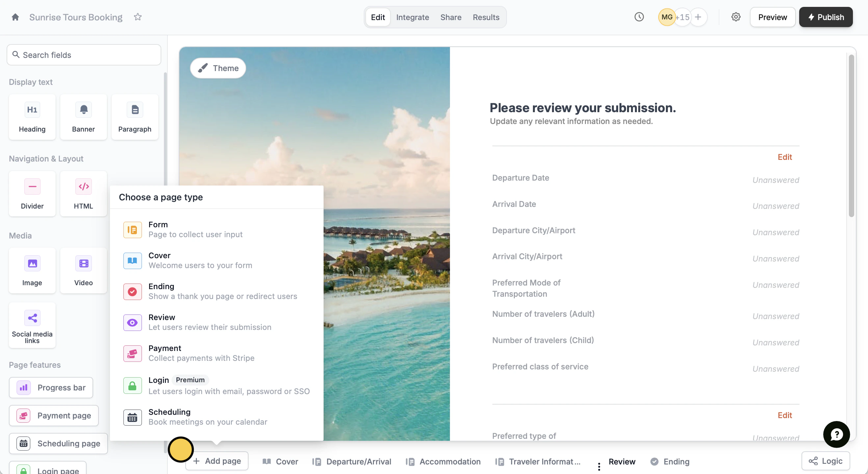Add Social media links element
868x474 pixels.
[32, 325]
